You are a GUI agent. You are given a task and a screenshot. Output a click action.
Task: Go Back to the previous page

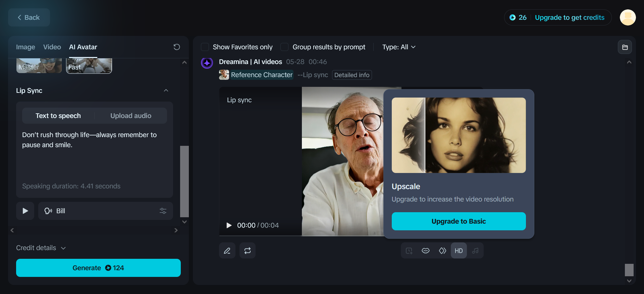[x=29, y=17]
